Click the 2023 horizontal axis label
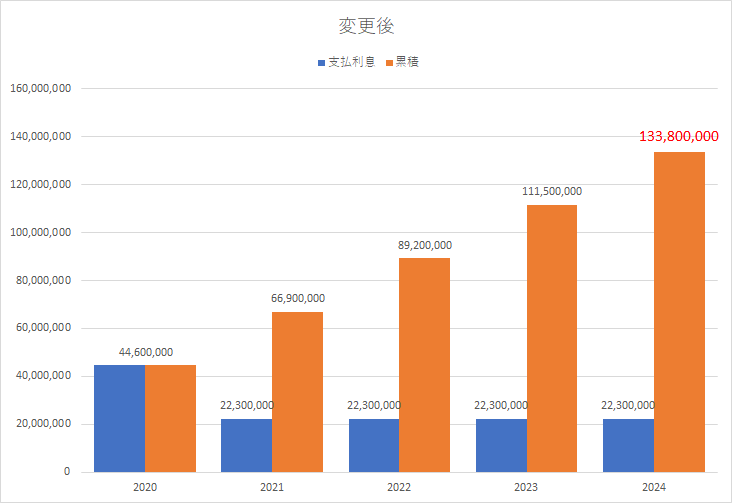The image size is (732, 503). click(526, 487)
